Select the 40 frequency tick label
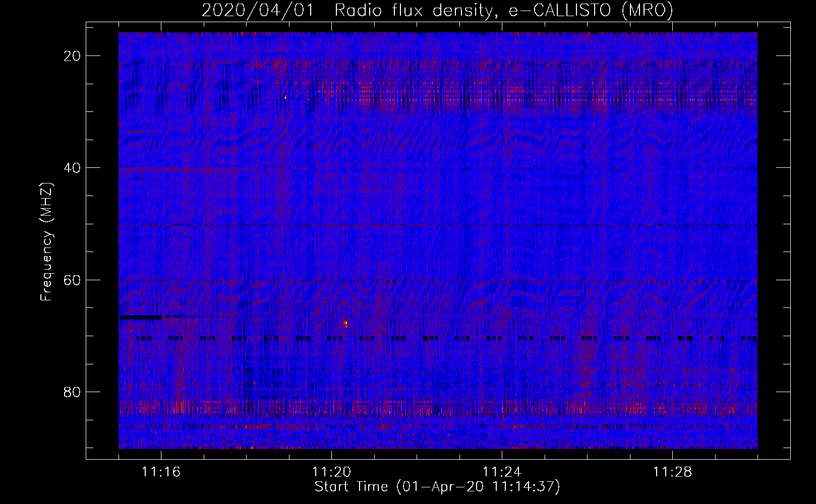Screen dimensions: 816x504 pyautogui.click(x=73, y=168)
